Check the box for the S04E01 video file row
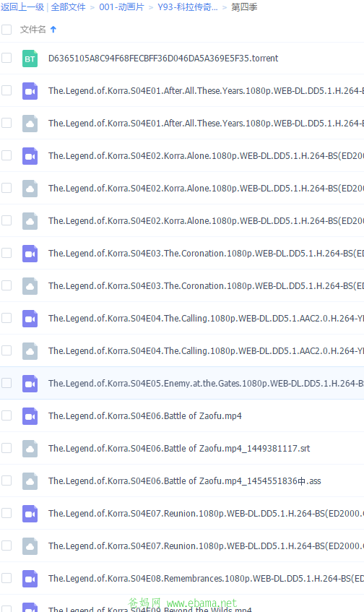 click(x=6, y=90)
